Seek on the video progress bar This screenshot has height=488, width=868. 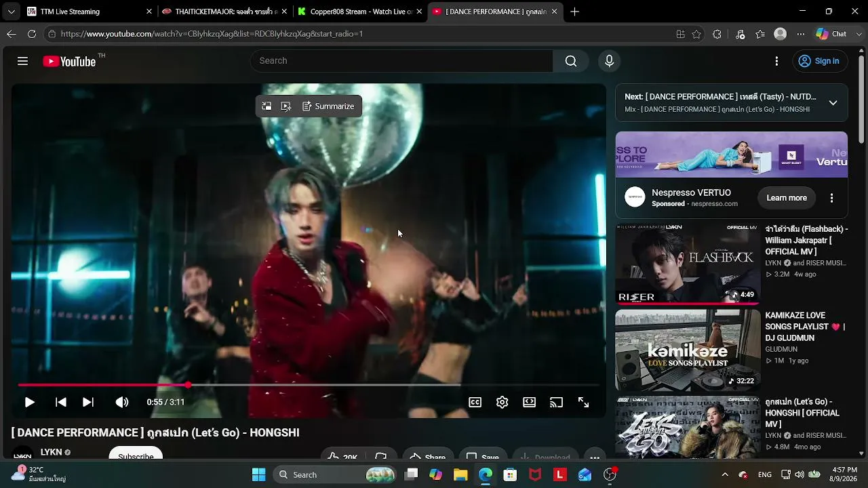point(309,385)
